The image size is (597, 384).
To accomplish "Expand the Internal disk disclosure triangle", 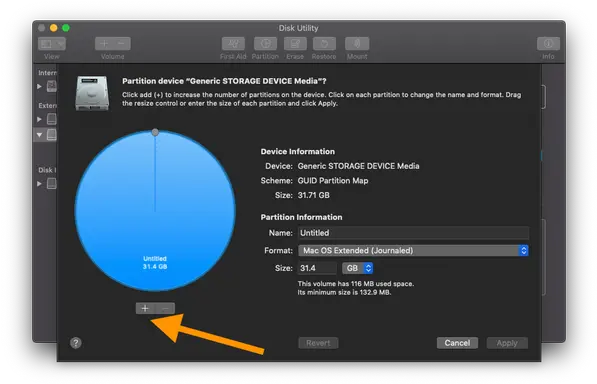I will click(40, 86).
